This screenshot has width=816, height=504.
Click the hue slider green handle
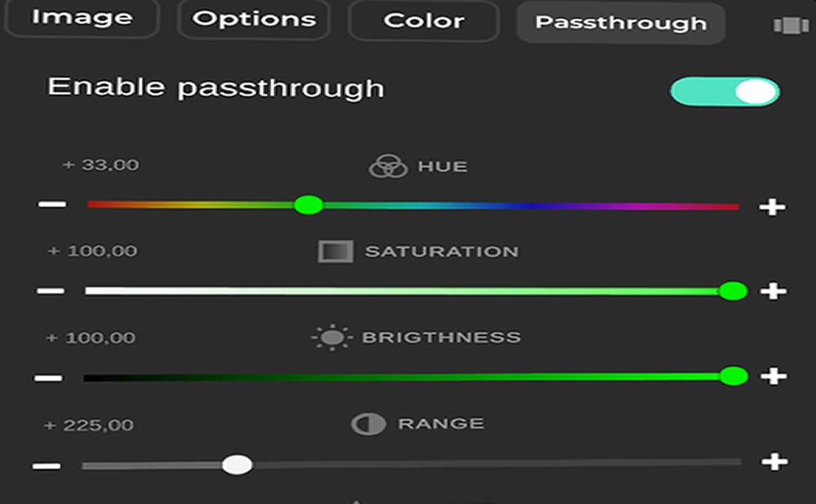click(x=308, y=205)
